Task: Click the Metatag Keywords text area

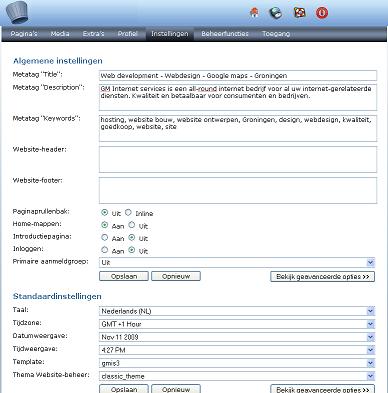Action: [238, 128]
